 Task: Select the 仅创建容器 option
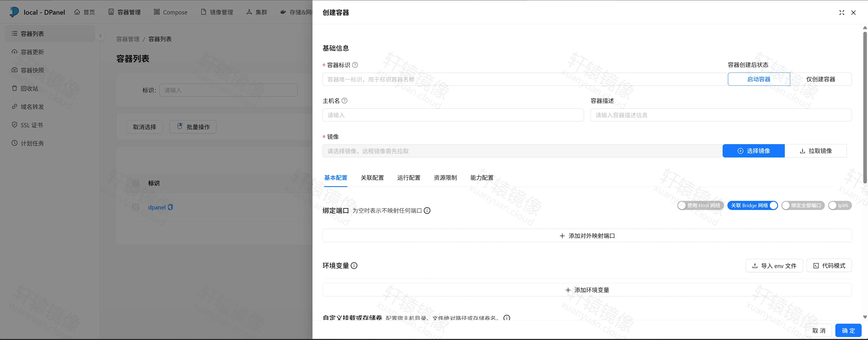pos(821,79)
